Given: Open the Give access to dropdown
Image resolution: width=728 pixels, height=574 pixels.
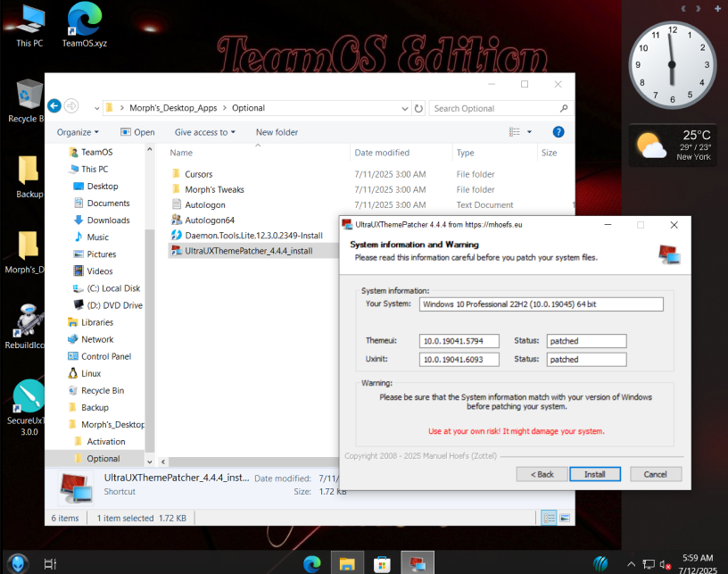Looking at the screenshot, I should 205,132.
